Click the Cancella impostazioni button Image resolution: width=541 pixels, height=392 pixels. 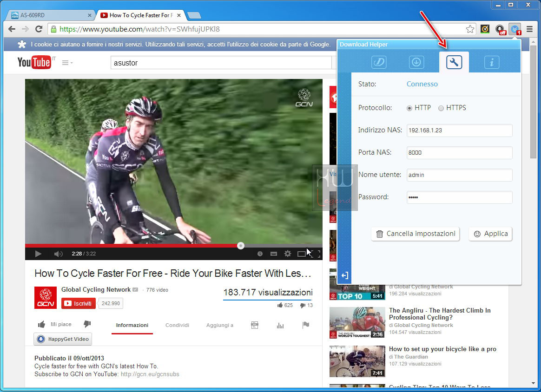416,234
